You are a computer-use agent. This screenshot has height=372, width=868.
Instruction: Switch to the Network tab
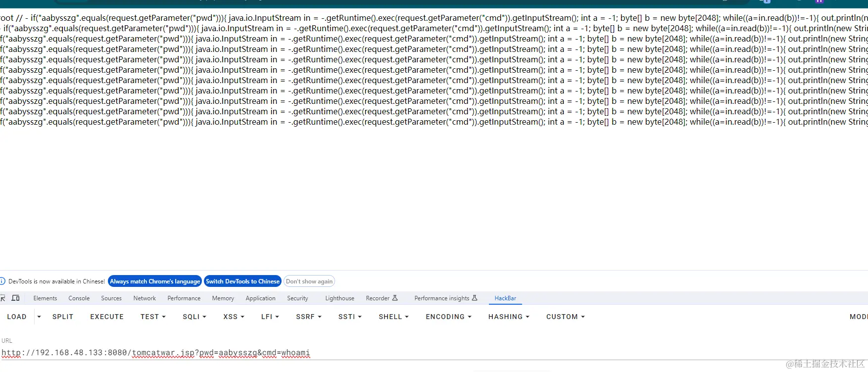click(x=145, y=298)
